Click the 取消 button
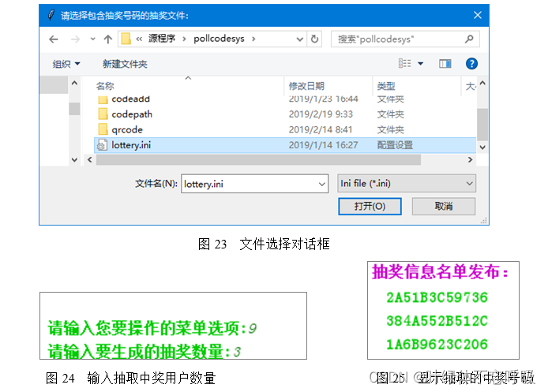 click(444, 207)
